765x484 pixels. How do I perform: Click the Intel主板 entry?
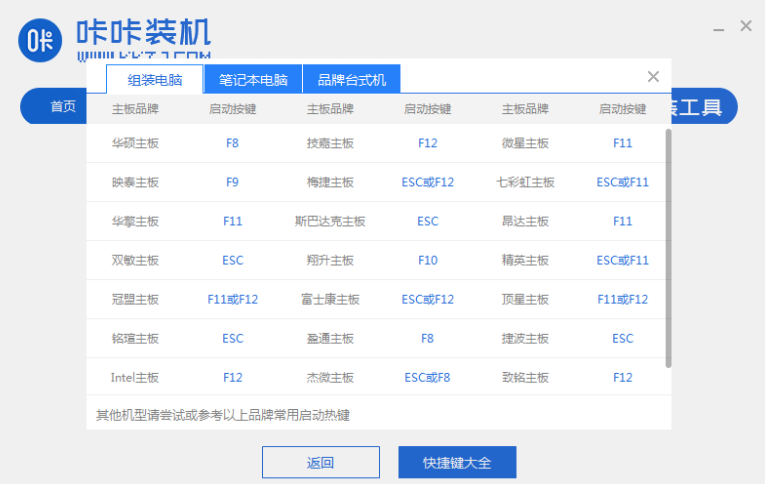[135, 377]
